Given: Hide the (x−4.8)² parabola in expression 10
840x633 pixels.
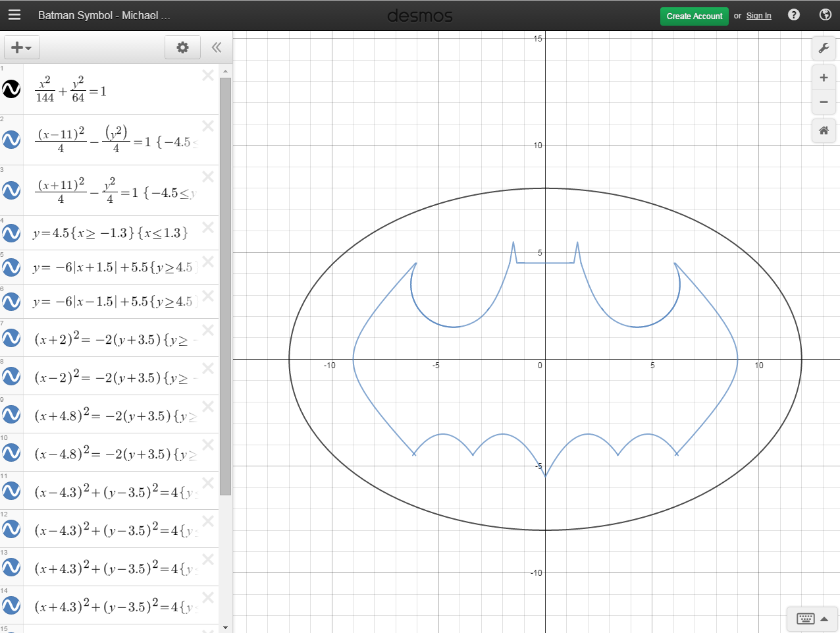Looking at the screenshot, I should point(11,453).
